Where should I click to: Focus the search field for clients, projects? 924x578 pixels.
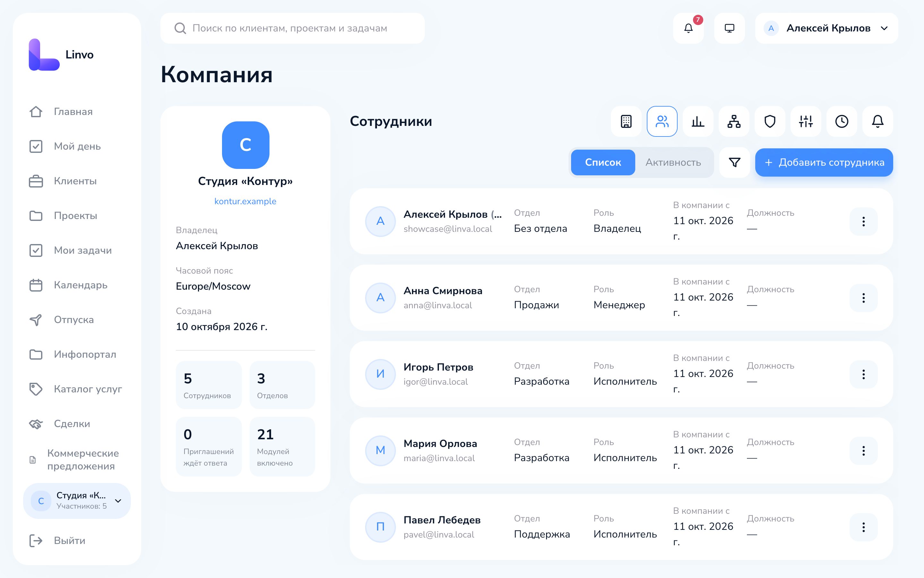click(293, 28)
